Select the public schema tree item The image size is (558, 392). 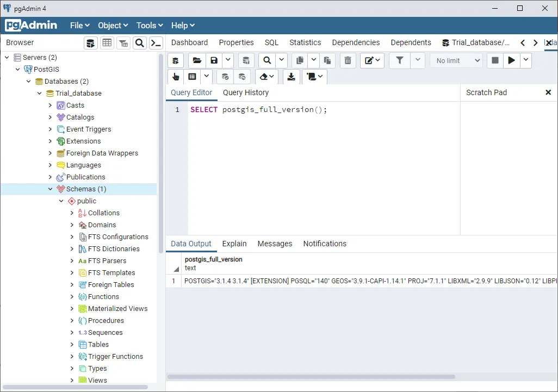tap(86, 201)
